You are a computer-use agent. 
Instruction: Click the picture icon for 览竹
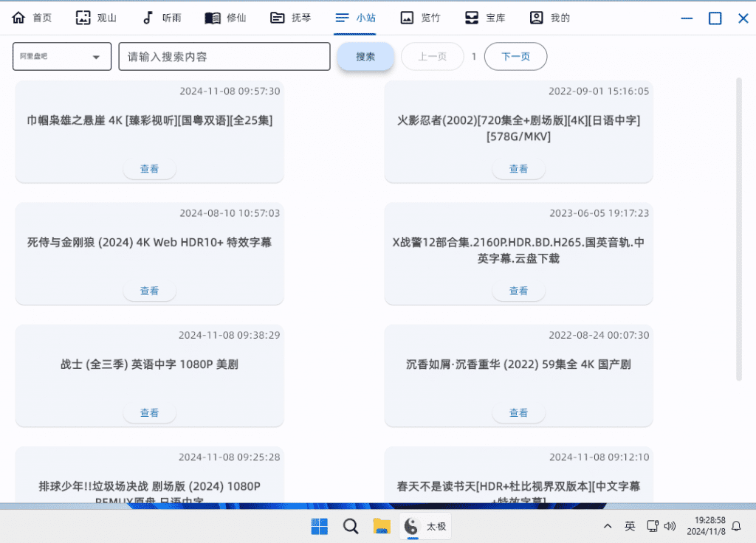pos(407,18)
